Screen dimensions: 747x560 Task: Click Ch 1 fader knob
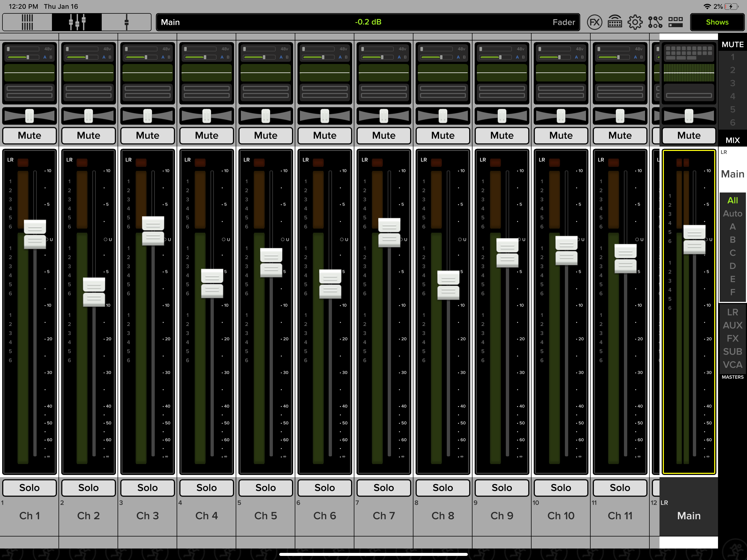pos(35,234)
